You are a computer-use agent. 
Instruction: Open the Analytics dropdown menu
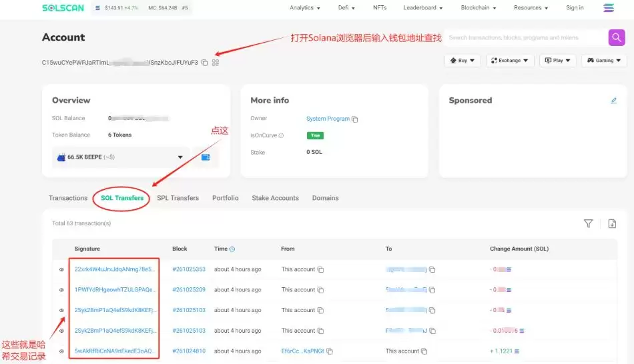[x=304, y=8]
